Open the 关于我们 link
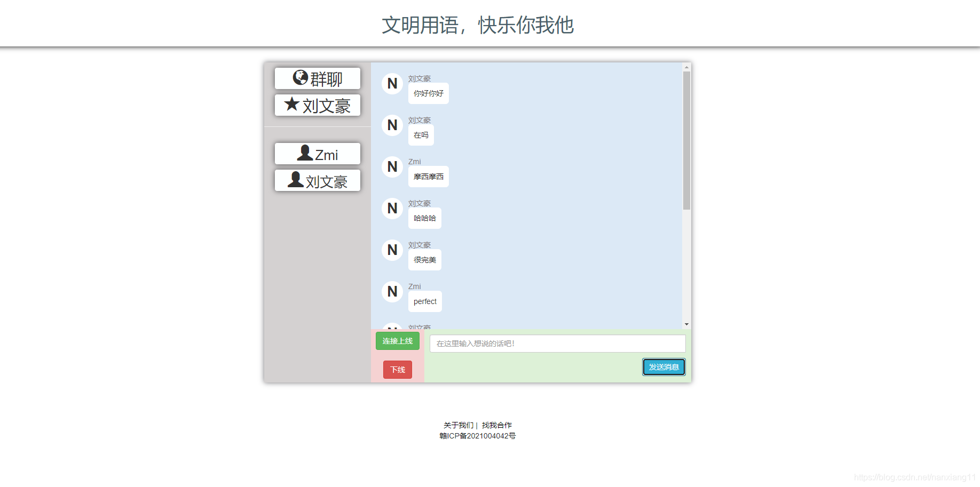980x487 pixels. tap(458, 425)
